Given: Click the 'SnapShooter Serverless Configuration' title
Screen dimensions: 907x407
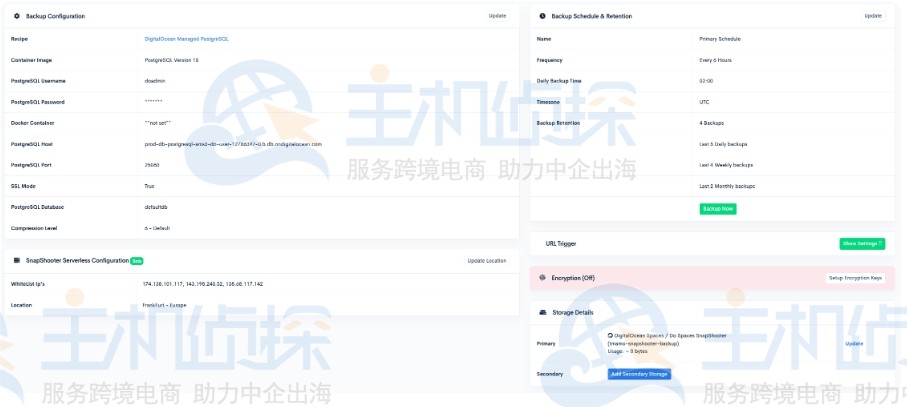Looking at the screenshot, I should (x=78, y=261).
